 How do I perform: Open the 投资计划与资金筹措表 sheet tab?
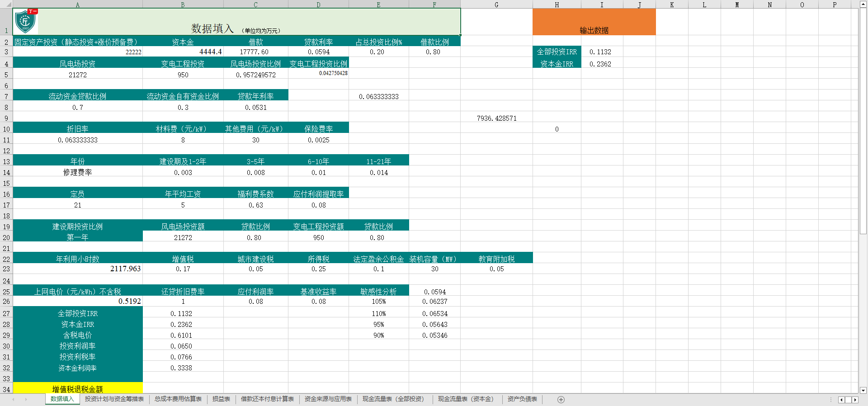(x=114, y=399)
